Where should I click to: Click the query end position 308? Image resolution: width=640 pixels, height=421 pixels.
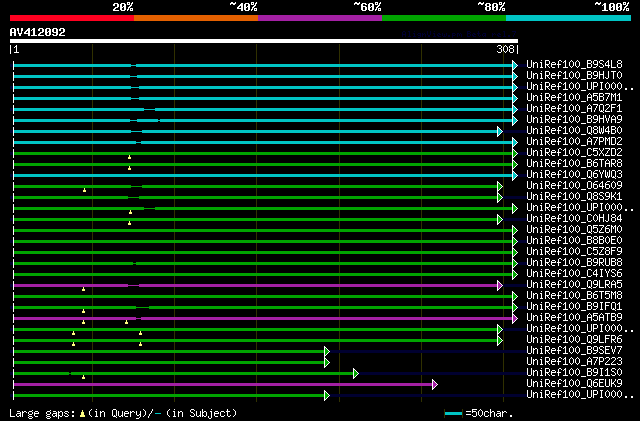pos(505,49)
